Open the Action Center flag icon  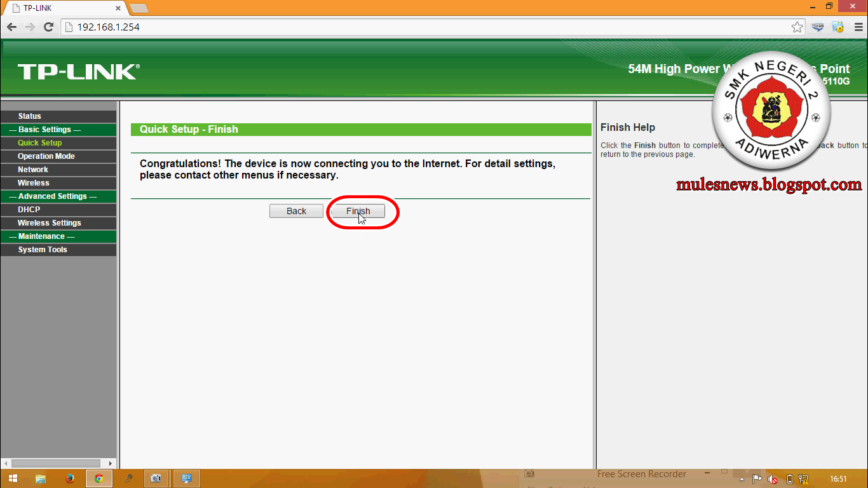point(757,479)
